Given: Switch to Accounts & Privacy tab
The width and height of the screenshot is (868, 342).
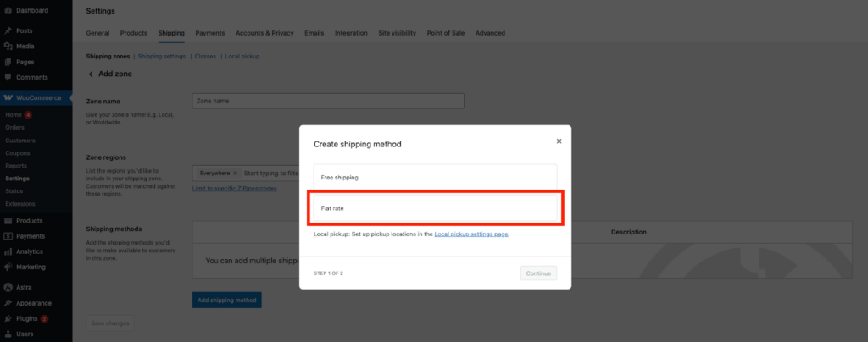Looking at the screenshot, I should click(x=264, y=33).
